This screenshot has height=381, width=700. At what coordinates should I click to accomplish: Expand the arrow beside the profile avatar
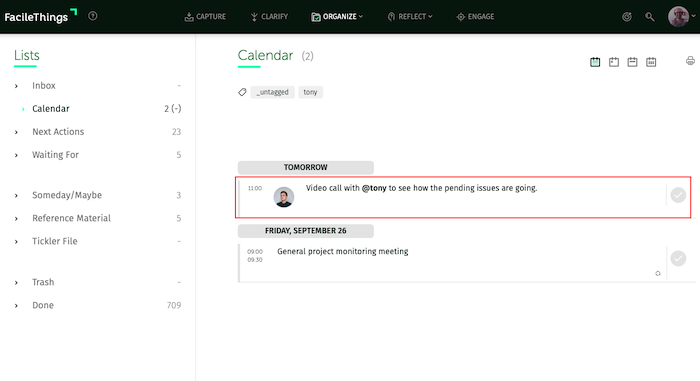(x=693, y=16)
